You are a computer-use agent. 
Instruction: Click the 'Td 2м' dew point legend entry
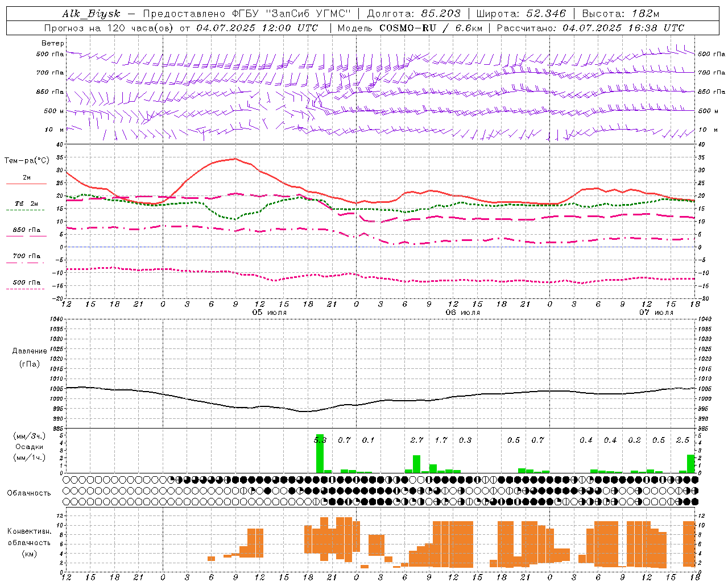tap(26, 203)
